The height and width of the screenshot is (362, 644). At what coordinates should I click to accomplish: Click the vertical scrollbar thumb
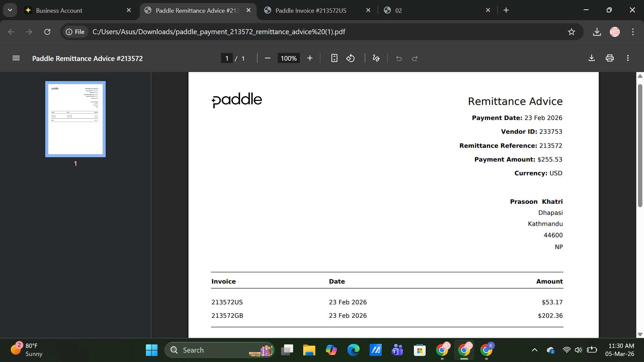640,146
